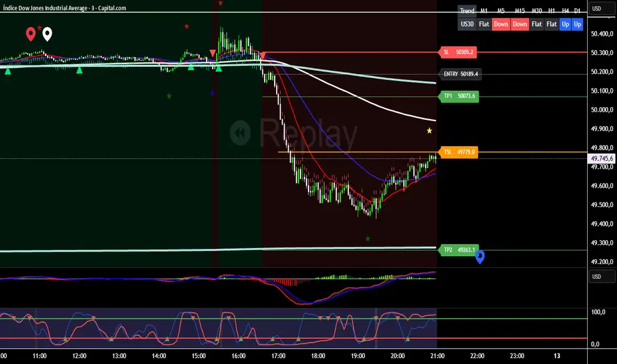
Task: Click the US30 symbol cell in trend table
Action: (x=467, y=24)
